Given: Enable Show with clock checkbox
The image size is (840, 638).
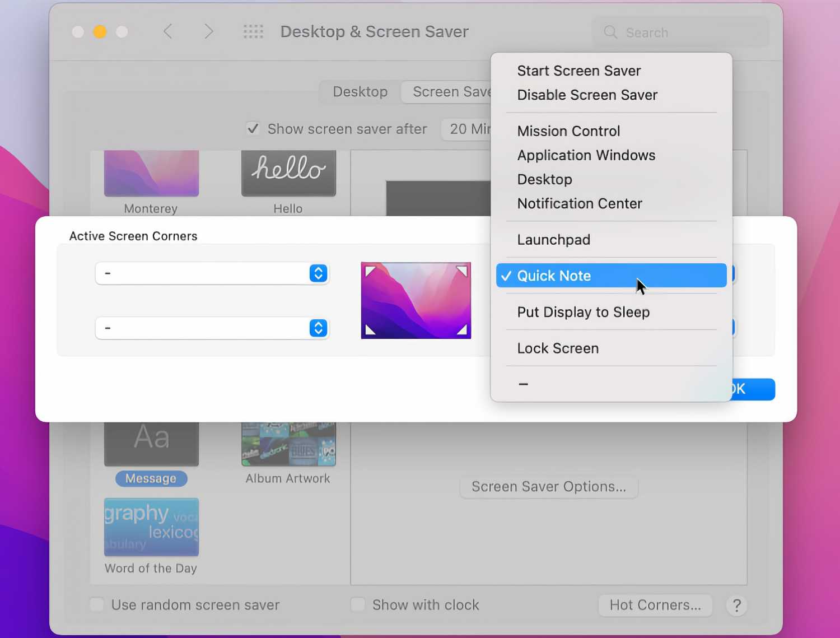Looking at the screenshot, I should point(357,604).
